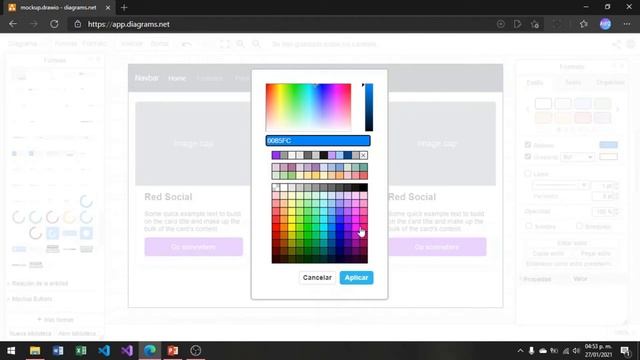The height and width of the screenshot is (360, 640).
Task: Open the browser profile avatar
Action: click(x=605, y=24)
